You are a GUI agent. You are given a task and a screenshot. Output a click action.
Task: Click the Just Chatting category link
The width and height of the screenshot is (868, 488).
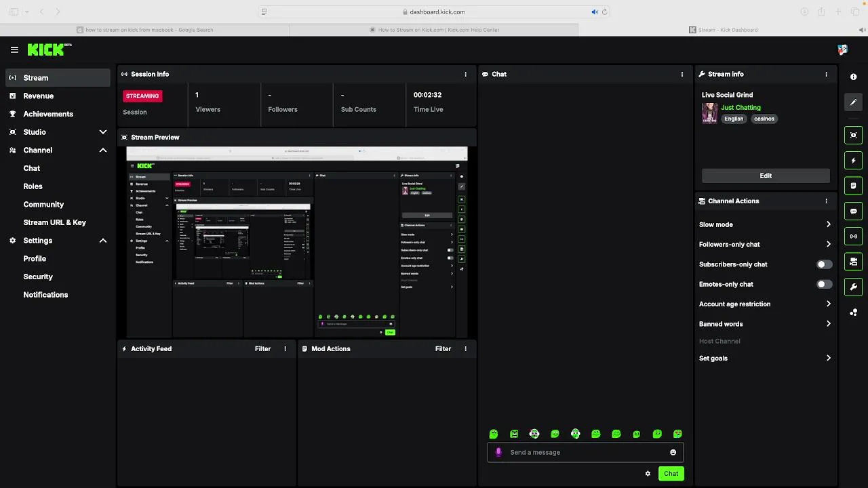point(741,108)
